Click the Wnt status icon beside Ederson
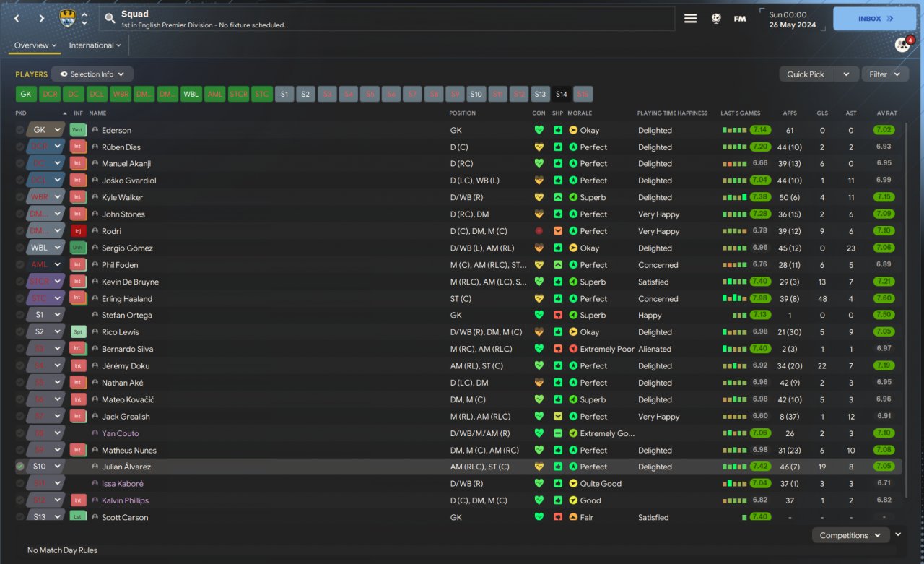Screen dimensions: 924x564 coord(78,130)
